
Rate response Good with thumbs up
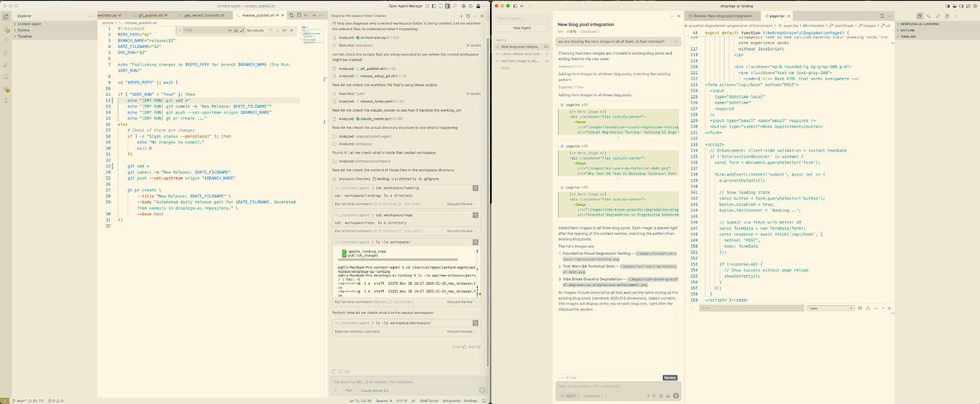click(464, 347)
